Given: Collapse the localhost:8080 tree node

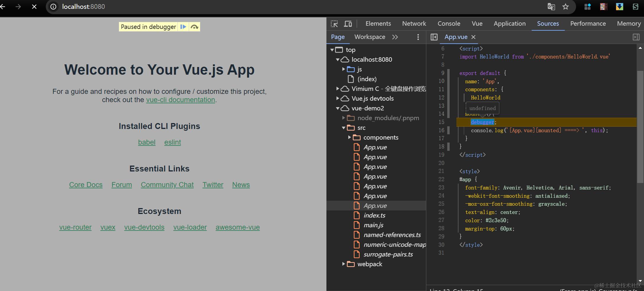Looking at the screenshot, I should (x=338, y=60).
